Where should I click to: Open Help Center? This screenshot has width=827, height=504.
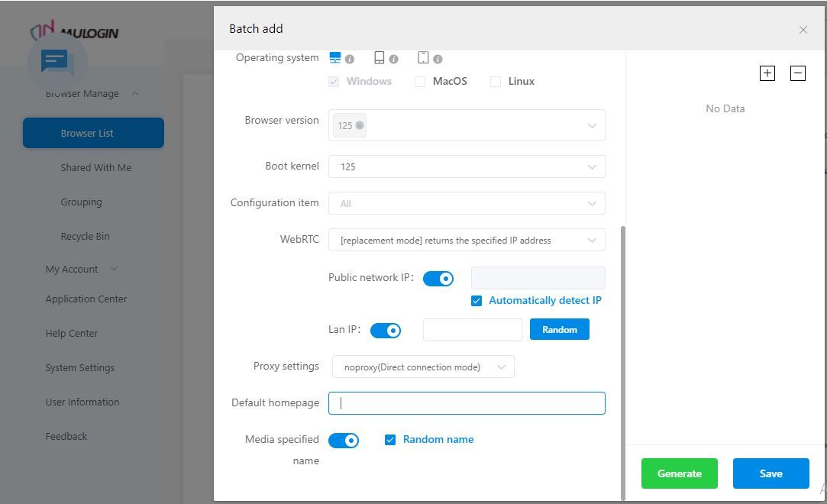[x=71, y=333]
